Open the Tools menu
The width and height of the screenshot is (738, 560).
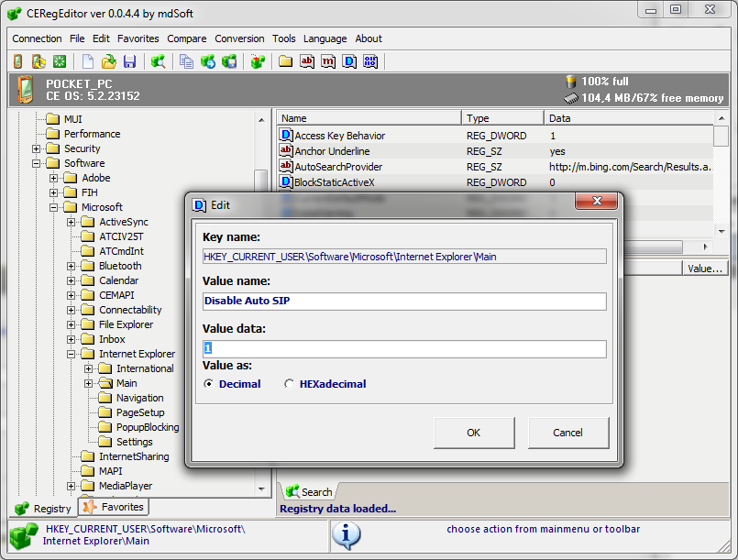tap(284, 38)
